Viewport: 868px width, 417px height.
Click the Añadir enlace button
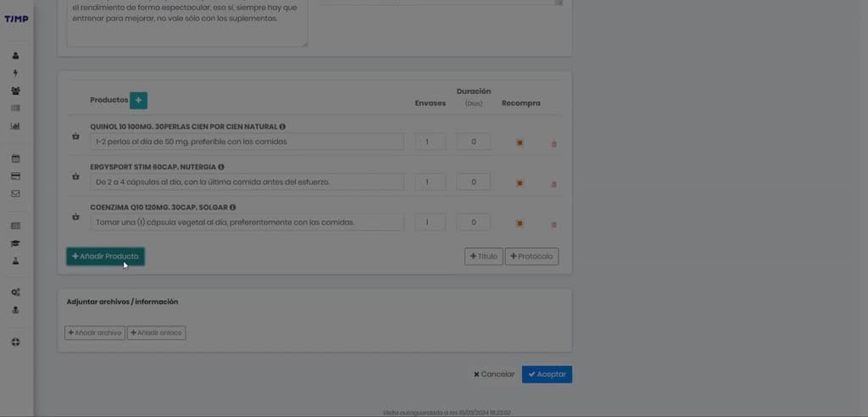point(156,333)
